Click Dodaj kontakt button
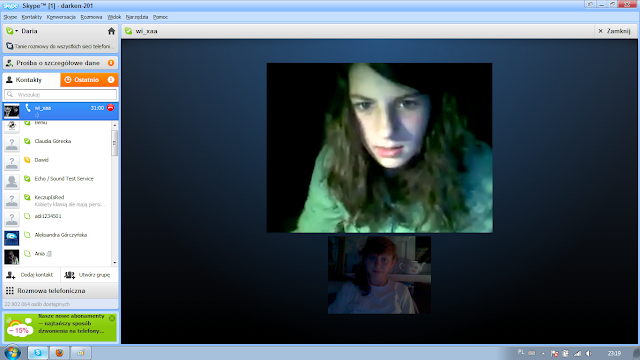The height and width of the screenshot is (360, 640). point(31,275)
